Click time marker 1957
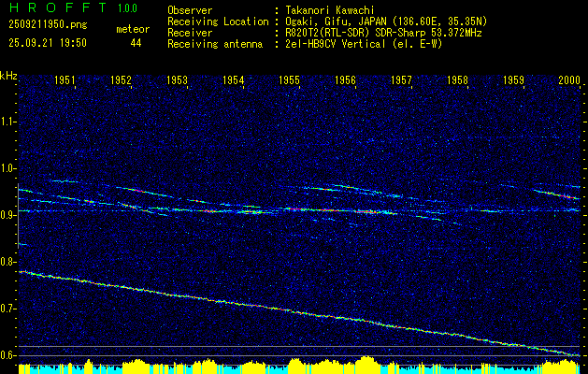588x374 pixels. click(x=401, y=79)
